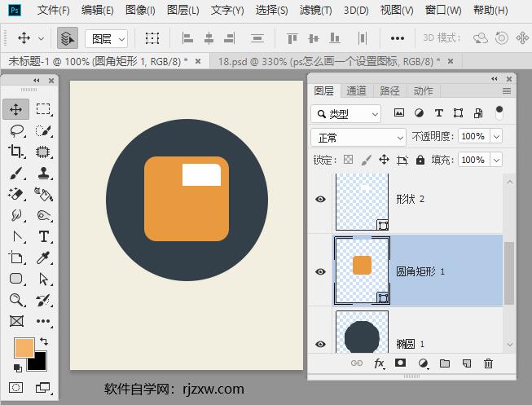This screenshot has width=532, height=405.
Task: Click the 不透明度 100% input field
Action: click(x=473, y=137)
